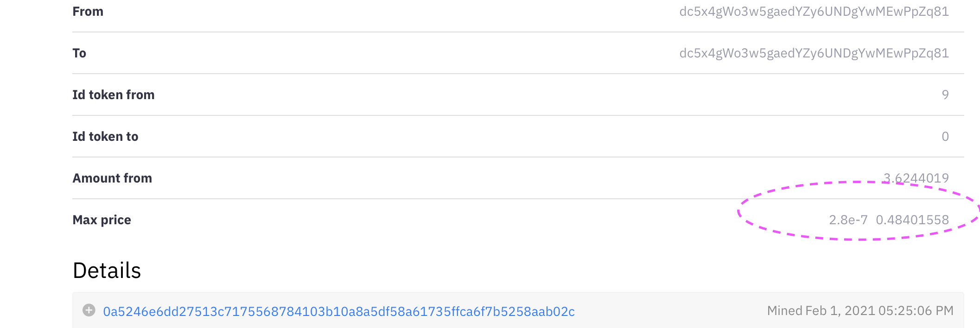Click the Amount from value 3.6244019

point(916,178)
